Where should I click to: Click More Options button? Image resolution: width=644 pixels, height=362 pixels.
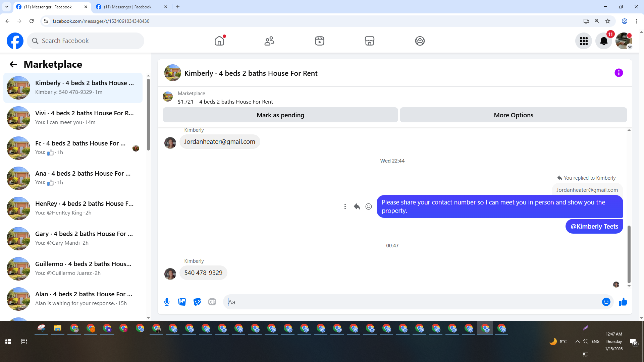tap(513, 115)
